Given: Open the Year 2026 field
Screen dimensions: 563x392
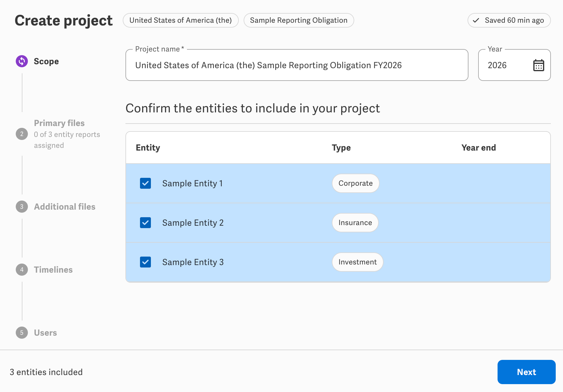Looking at the screenshot, I should 514,65.
